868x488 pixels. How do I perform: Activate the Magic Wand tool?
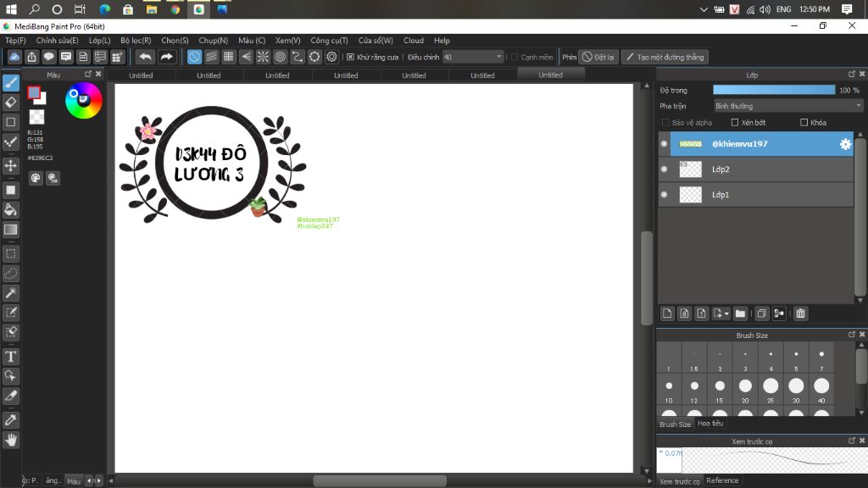pos(11,292)
